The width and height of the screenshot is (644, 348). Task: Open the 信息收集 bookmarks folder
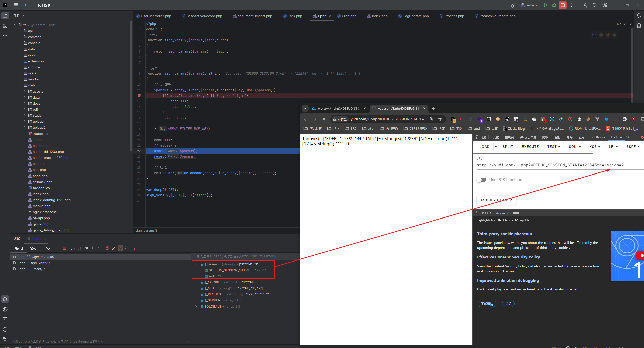[x=313, y=128]
